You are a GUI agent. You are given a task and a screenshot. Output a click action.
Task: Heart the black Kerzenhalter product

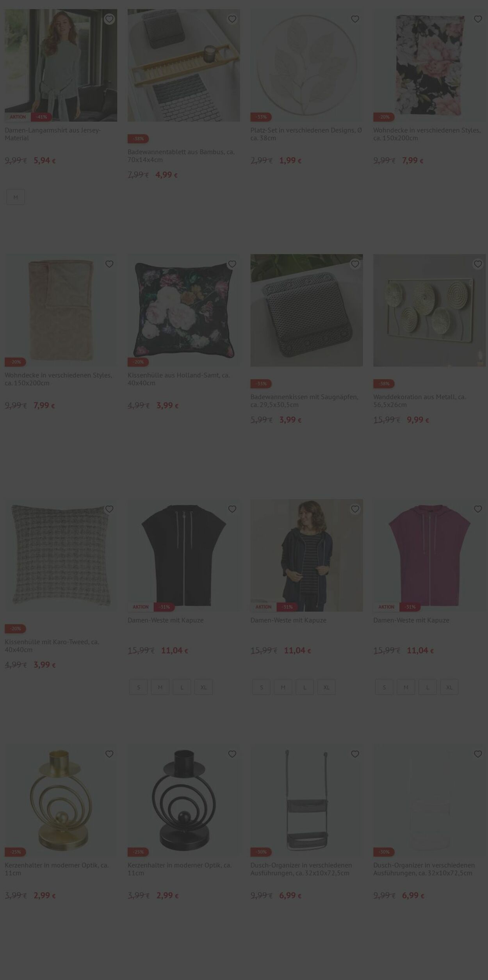coord(232,754)
